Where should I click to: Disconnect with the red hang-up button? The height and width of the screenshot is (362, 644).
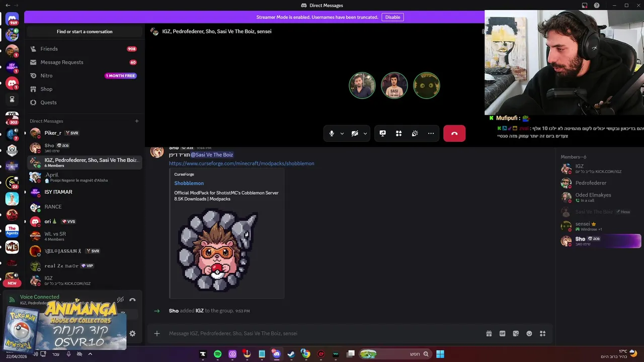click(454, 133)
